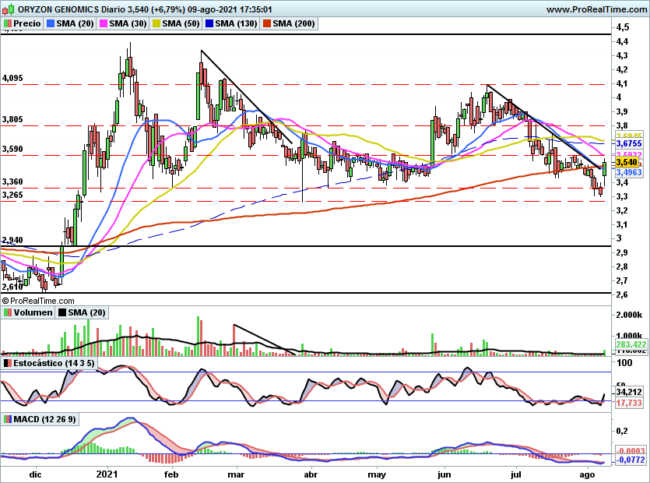Click the 3,265 support level label
This screenshot has height=483, width=650.
click(13, 195)
